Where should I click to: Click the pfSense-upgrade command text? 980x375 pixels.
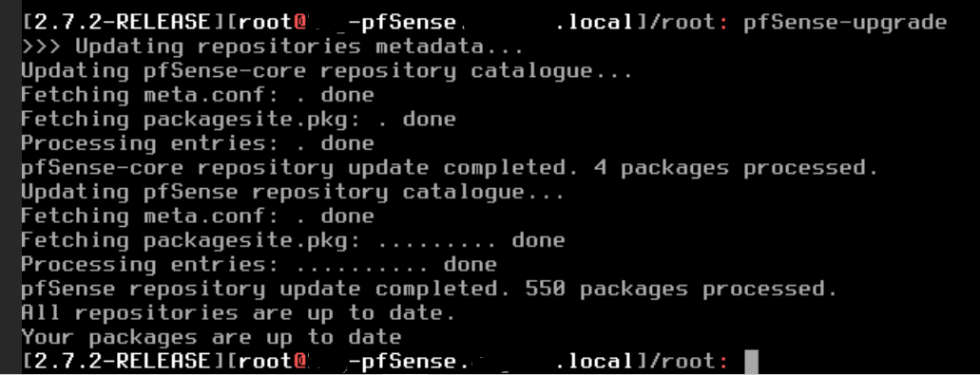coord(845,24)
